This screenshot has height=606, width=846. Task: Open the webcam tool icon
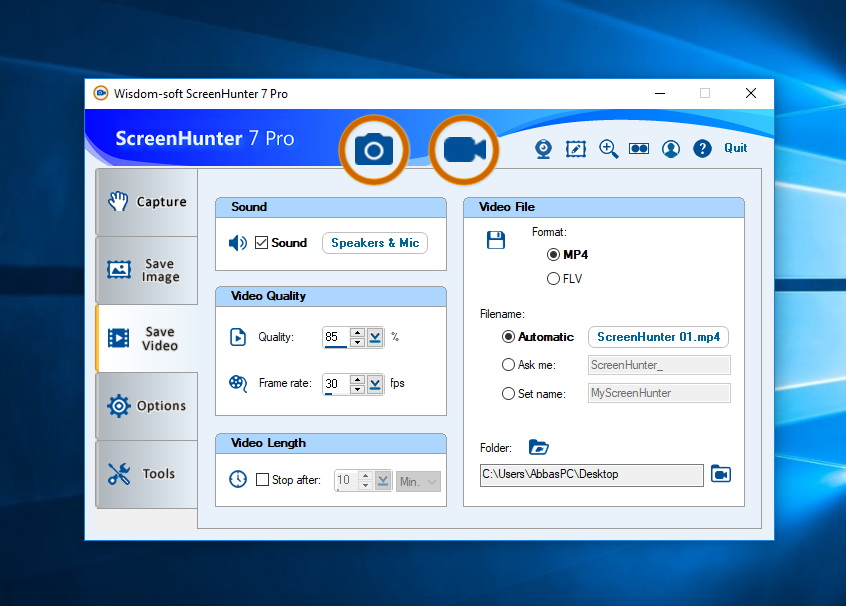coord(543,149)
